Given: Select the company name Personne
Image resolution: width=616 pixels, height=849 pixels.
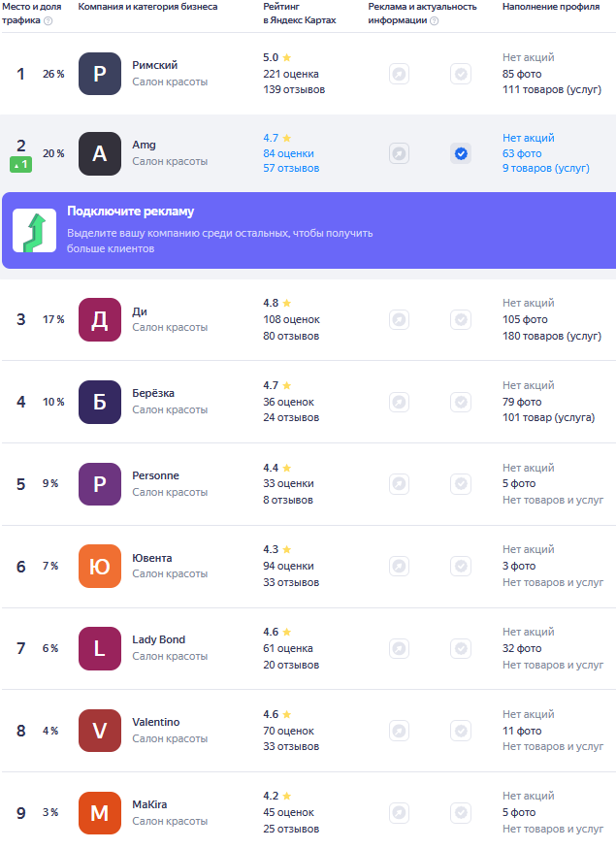Looking at the screenshot, I should pyautogui.click(x=155, y=475).
